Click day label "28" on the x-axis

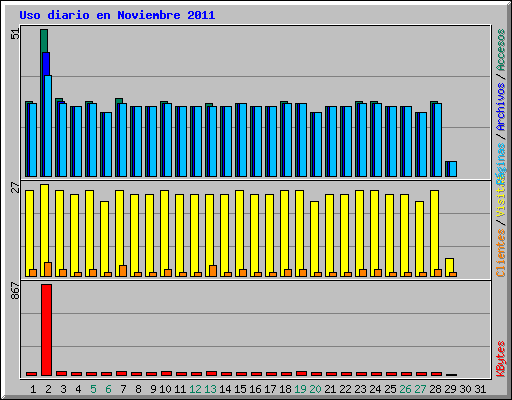pos(435,389)
